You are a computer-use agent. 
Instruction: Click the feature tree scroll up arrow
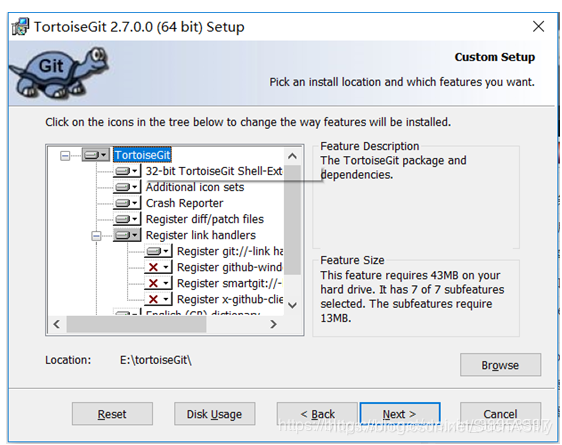point(292,156)
